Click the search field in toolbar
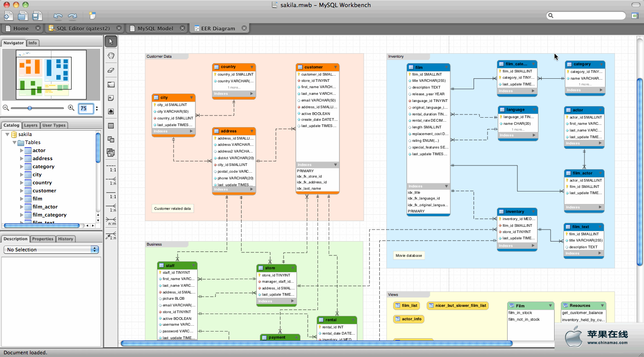 (586, 16)
